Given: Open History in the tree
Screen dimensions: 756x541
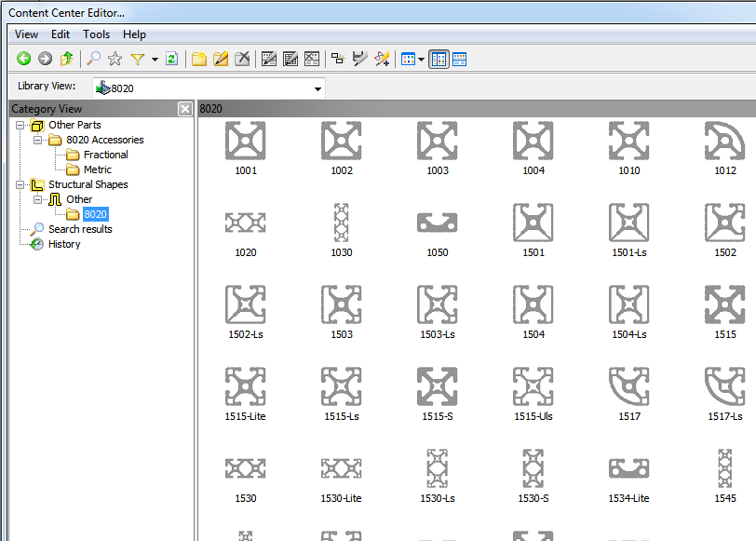Looking at the screenshot, I should (x=64, y=244).
